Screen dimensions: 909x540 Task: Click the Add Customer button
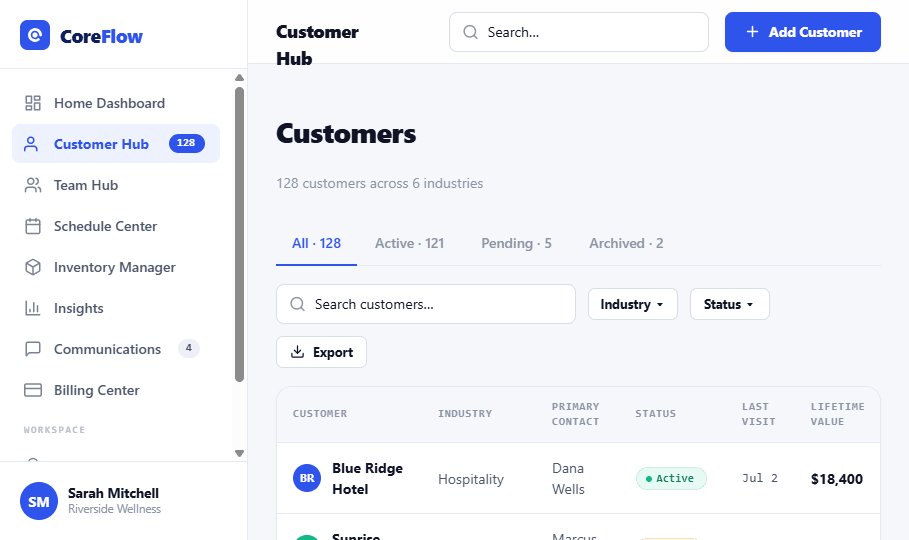click(802, 32)
